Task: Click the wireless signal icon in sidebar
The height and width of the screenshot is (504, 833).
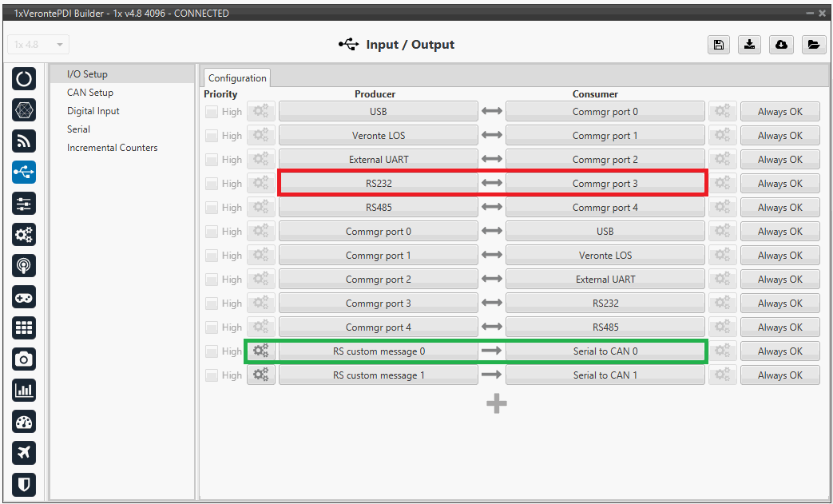Action: [x=24, y=141]
